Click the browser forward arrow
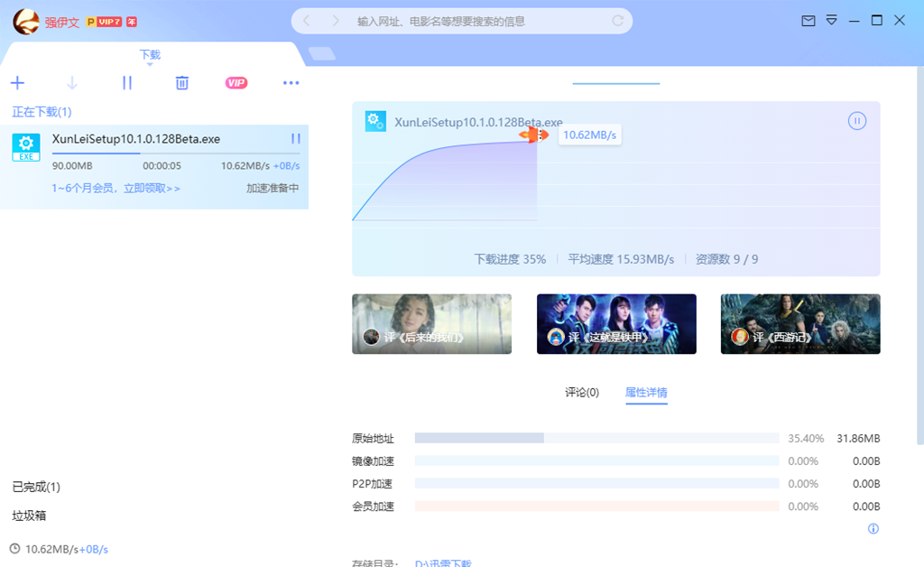The width and height of the screenshot is (924, 567). 336,22
